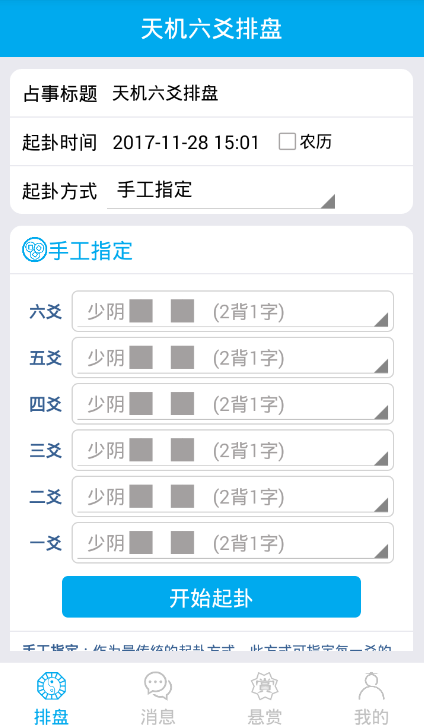Select the 消息 tab label
Screen dimensions: 424x727
pos(158,717)
